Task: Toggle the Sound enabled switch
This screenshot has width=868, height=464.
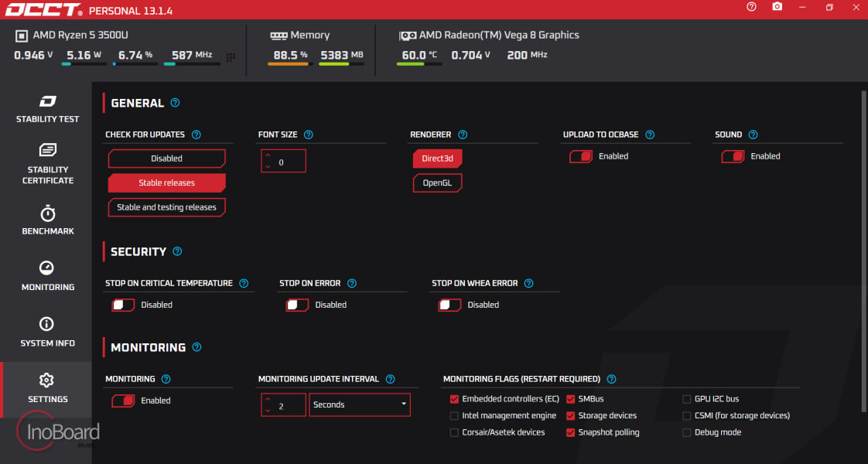Action: (733, 156)
